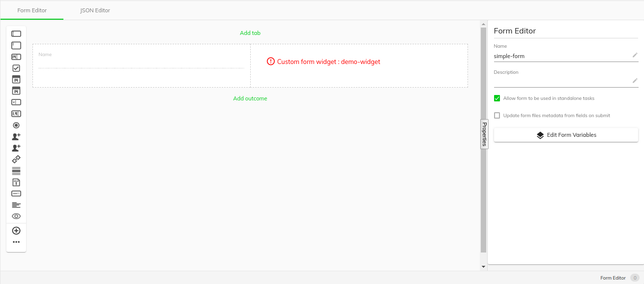This screenshot has width=644, height=284.
Task: Open the three-dots more widgets menu
Action: (x=16, y=242)
